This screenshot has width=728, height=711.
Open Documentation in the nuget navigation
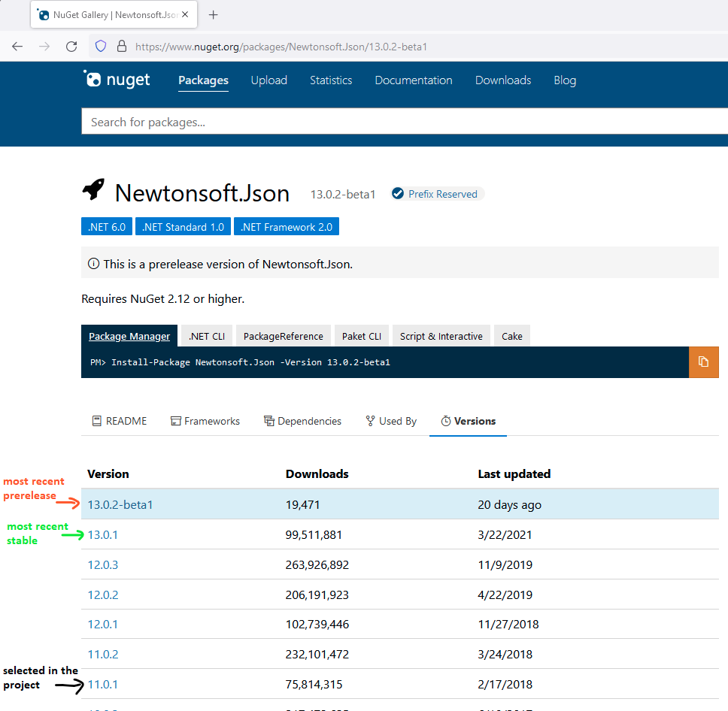point(414,80)
